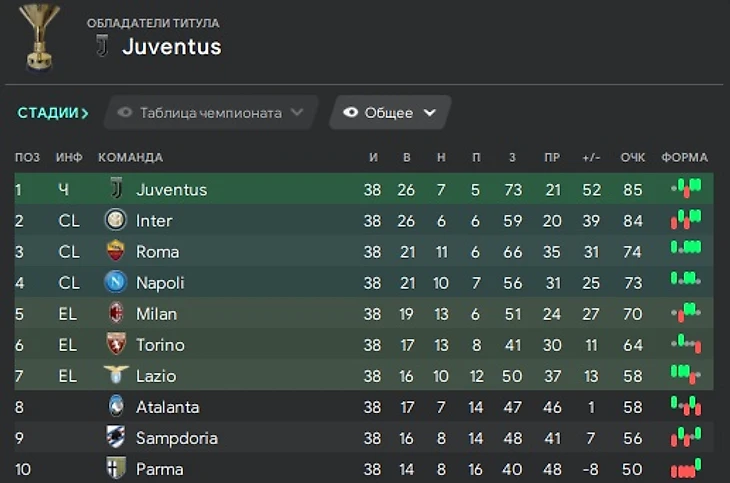Viewport: 730px width, 483px height.
Task: Toggle the eye icon in Таблица чемпионата
Action: coord(125,113)
